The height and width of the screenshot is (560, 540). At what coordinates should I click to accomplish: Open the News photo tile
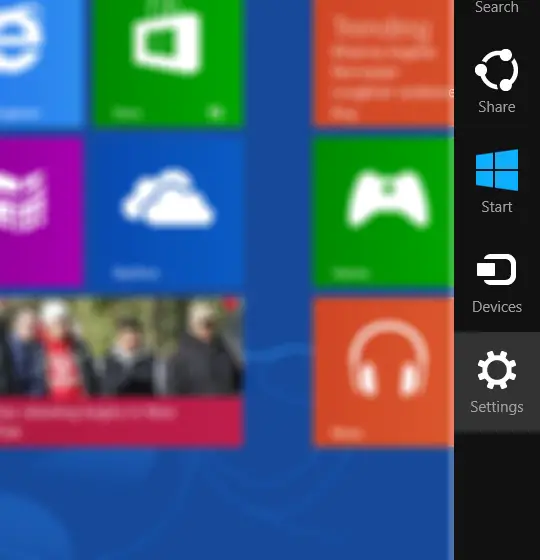[121, 372]
